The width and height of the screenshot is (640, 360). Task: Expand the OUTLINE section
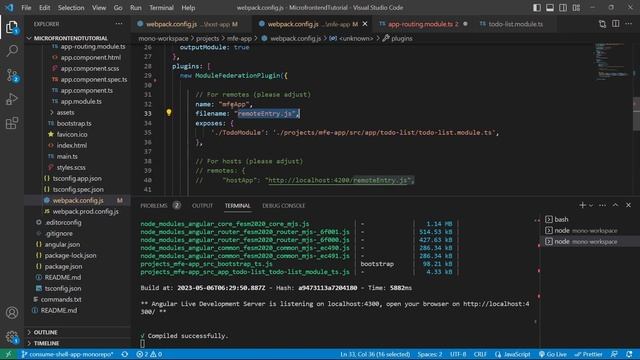coord(45,332)
